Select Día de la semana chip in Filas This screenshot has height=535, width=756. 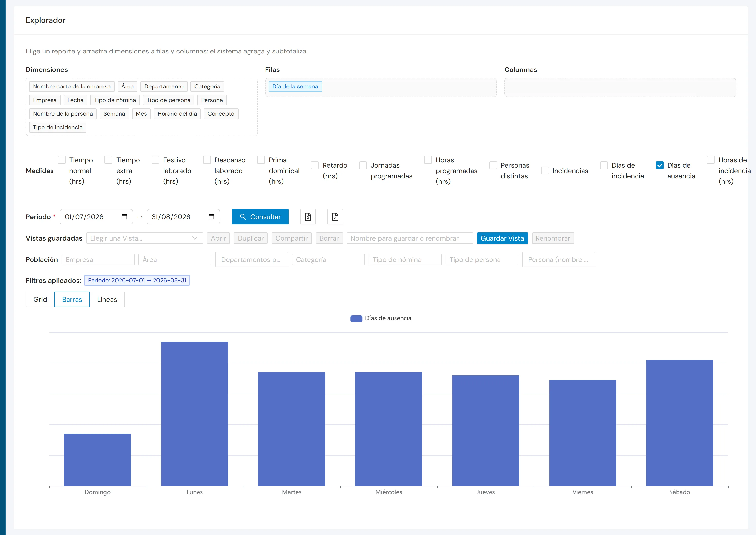[x=295, y=87]
